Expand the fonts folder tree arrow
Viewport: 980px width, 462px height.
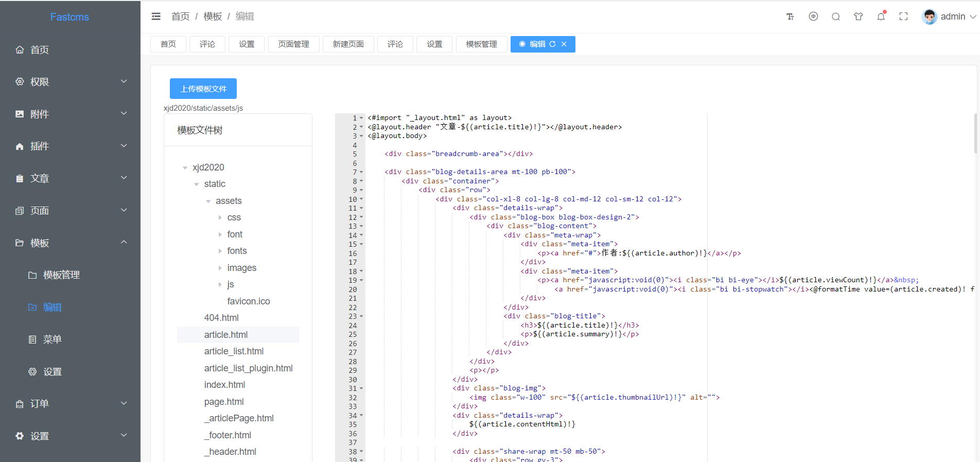point(220,251)
